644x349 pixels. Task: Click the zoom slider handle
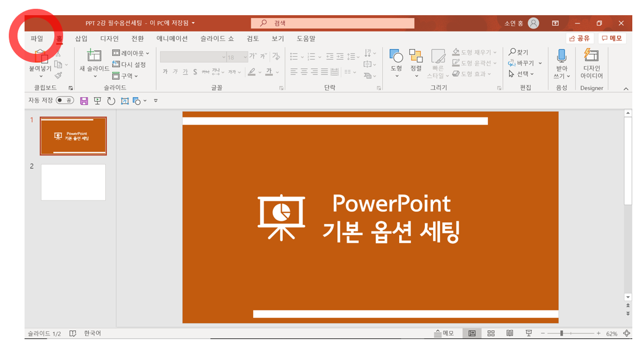[x=562, y=333]
